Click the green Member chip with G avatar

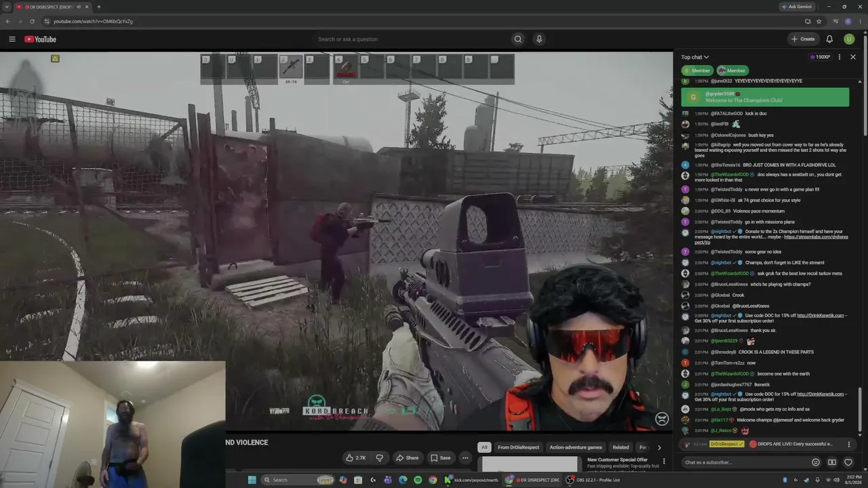(696, 70)
